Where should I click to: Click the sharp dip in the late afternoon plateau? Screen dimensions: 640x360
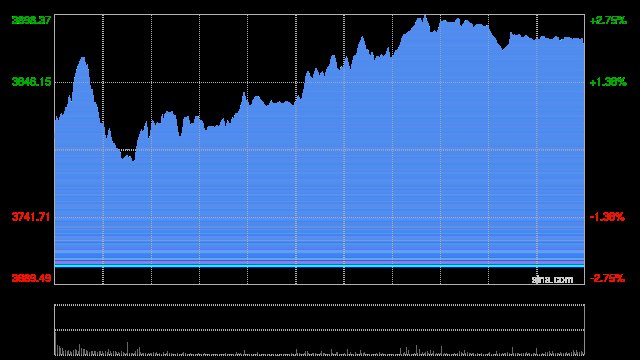pyautogui.click(x=503, y=48)
